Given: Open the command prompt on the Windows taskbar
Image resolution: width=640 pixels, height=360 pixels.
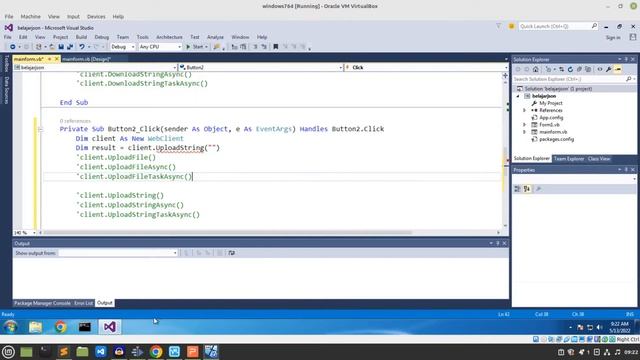Looking at the screenshot, I should 85,327.
